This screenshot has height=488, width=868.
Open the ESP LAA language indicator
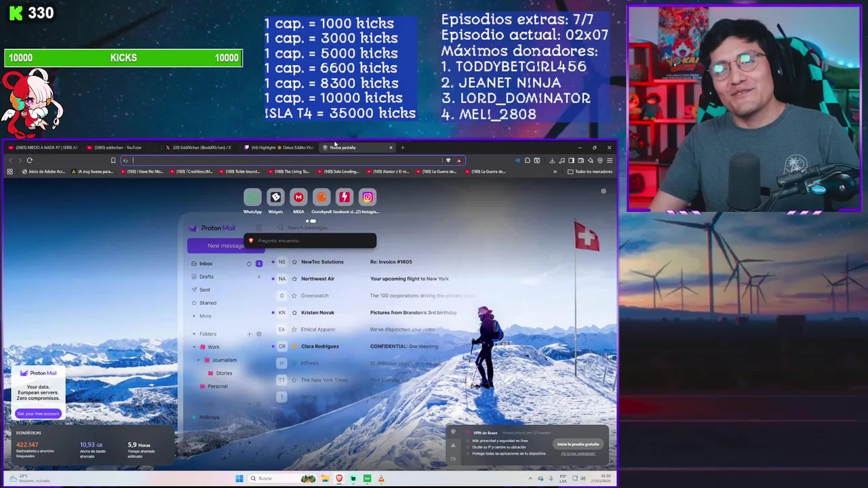click(563, 479)
